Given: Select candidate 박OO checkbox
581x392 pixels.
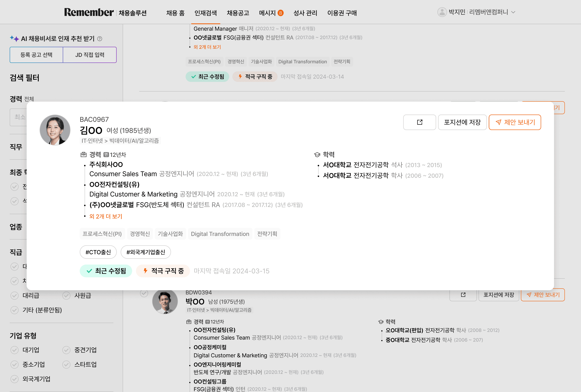Looking at the screenshot, I should pyautogui.click(x=144, y=293).
